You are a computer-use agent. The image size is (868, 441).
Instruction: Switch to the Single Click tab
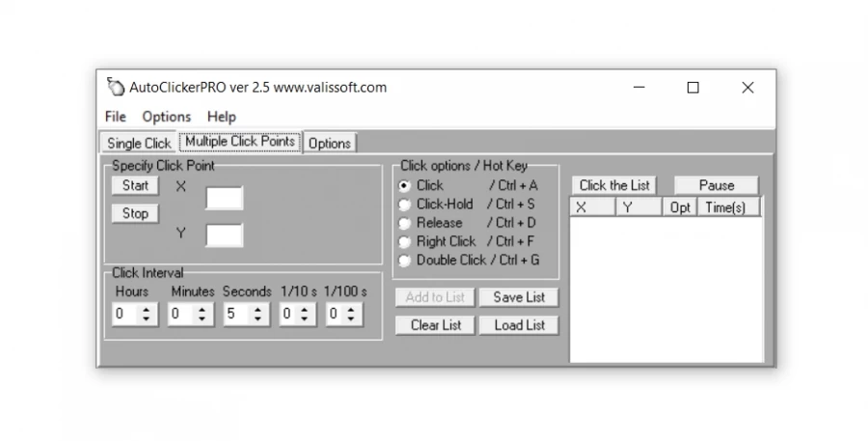139,143
